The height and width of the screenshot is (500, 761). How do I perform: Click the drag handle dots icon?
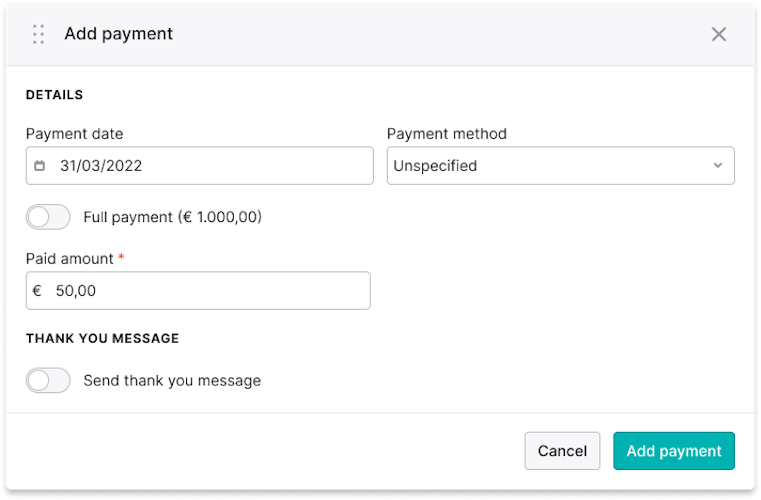click(x=39, y=34)
